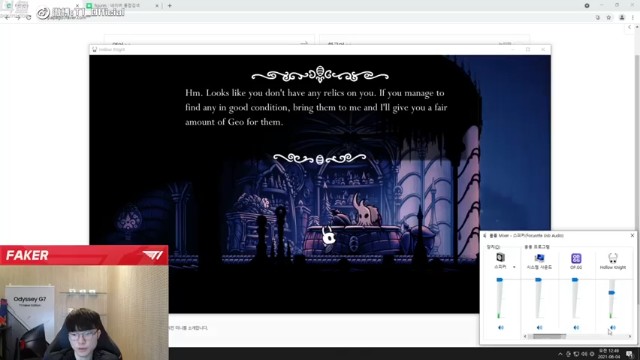Close the first browser tab
This screenshot has width=640, height=360.
[x=77, y=6]
